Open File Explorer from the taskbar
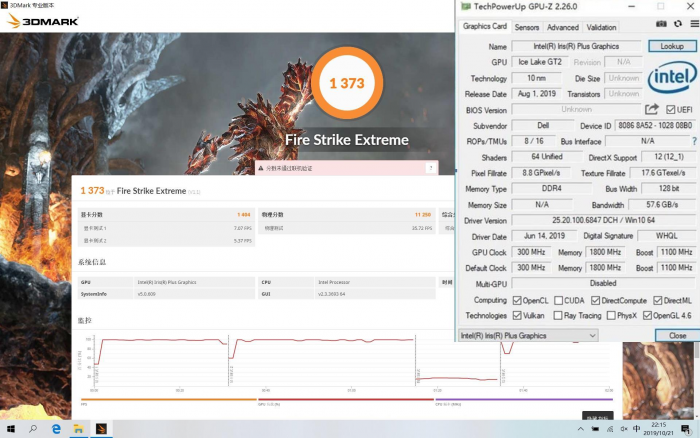Image resolution: width=700 pixels, height=438 pixels. [79, 428]
